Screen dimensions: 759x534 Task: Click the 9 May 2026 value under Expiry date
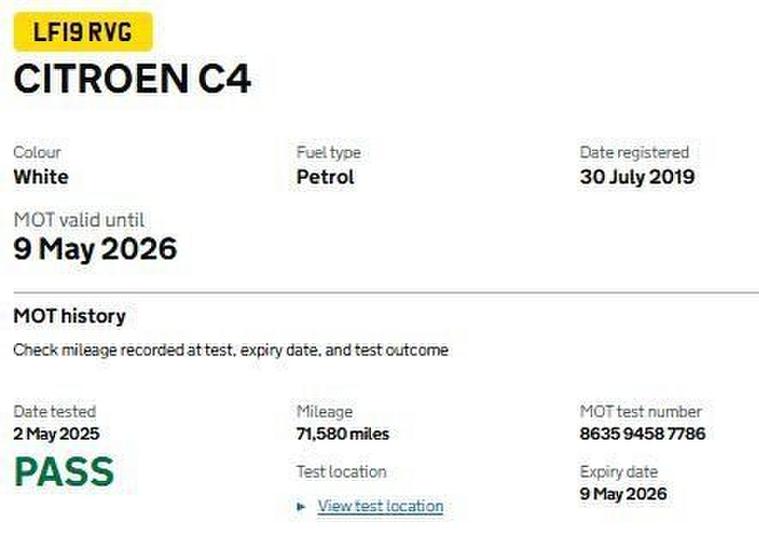coord(623,494)
